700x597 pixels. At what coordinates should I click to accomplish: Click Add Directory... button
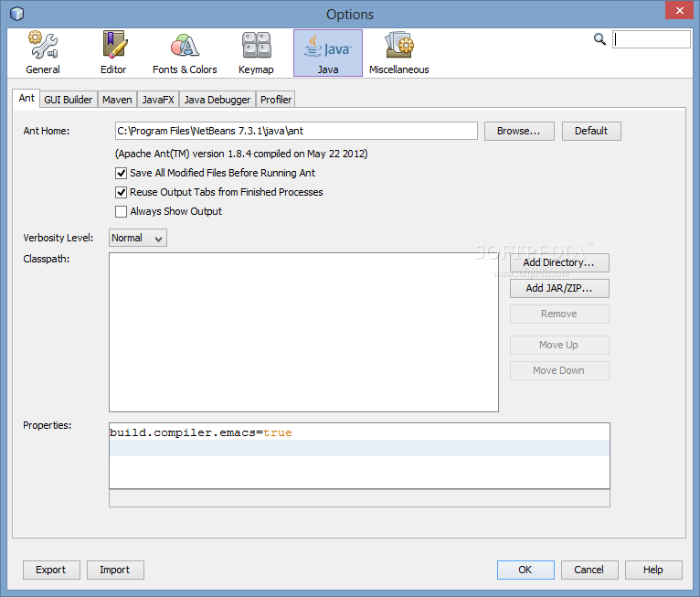click(x=559, y=263)
